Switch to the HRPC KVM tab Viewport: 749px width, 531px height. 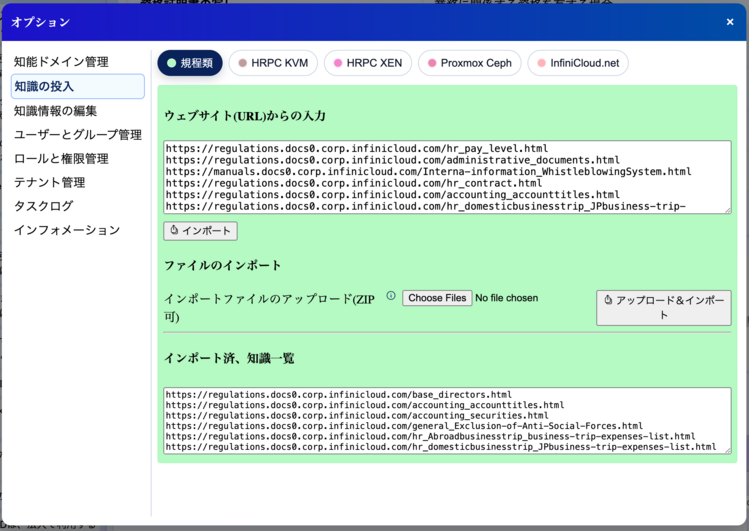pos(273,63)
